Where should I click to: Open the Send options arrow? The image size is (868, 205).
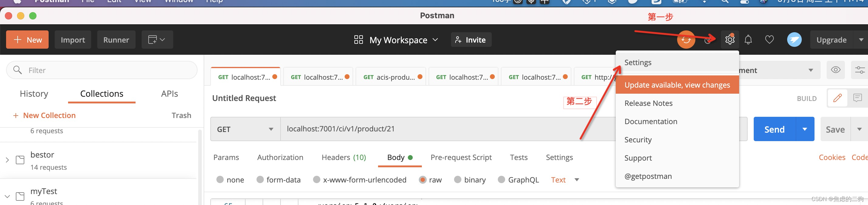point(805,129)
